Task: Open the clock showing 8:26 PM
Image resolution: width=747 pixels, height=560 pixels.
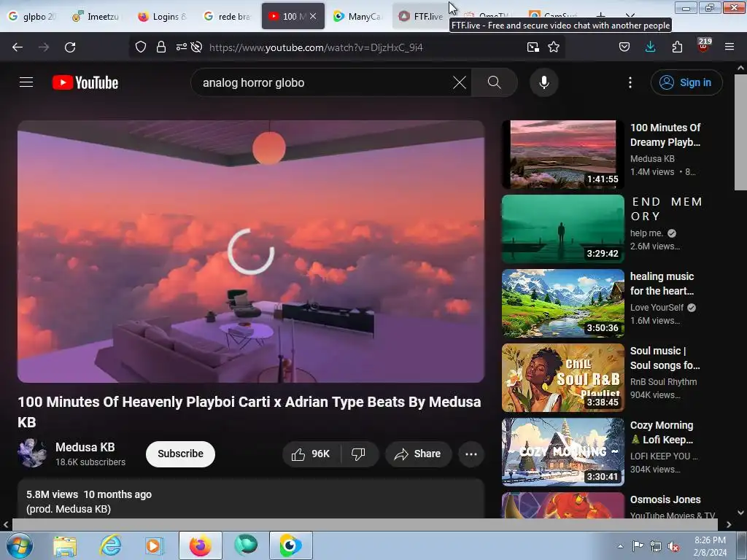Action: pos(710,546)
